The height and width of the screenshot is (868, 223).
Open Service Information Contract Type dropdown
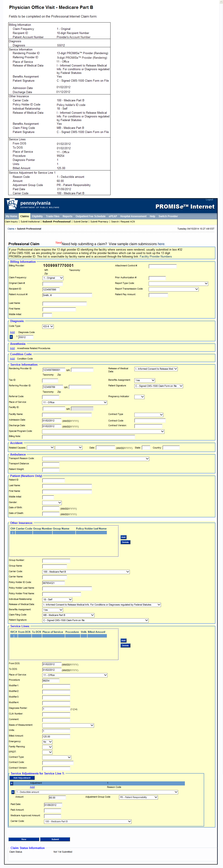pos(149,415)
